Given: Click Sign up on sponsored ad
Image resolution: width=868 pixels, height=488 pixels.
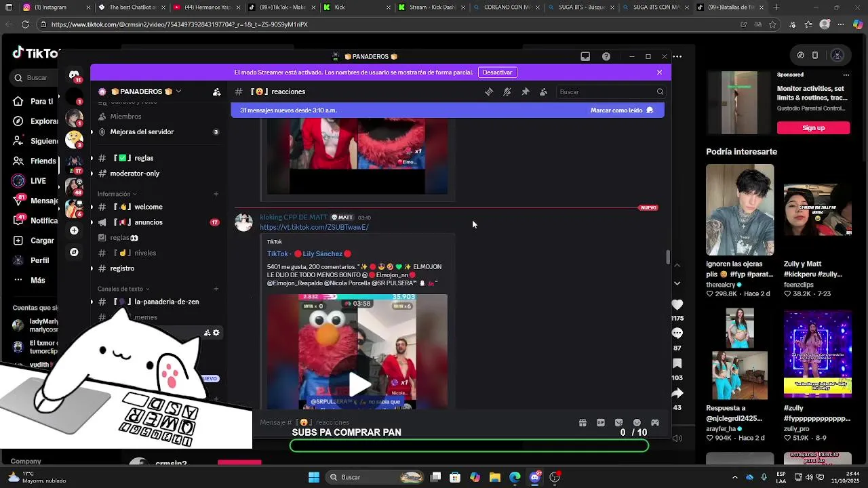Looking at the screenshot, I should (x=813, y=127).
